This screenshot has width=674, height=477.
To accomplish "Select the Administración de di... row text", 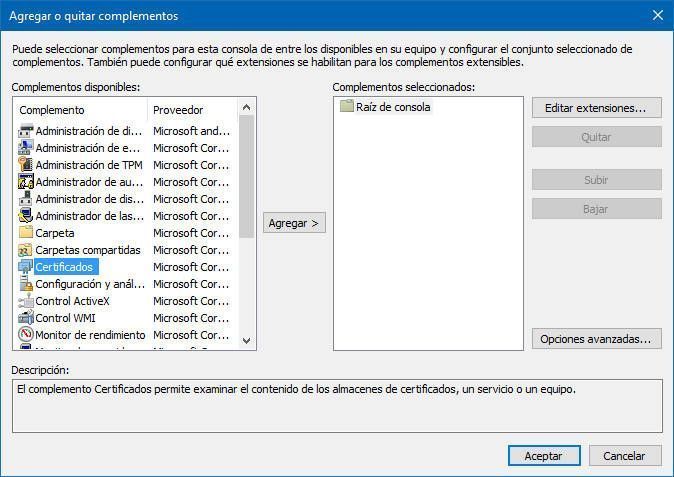I will pos(89,131).
